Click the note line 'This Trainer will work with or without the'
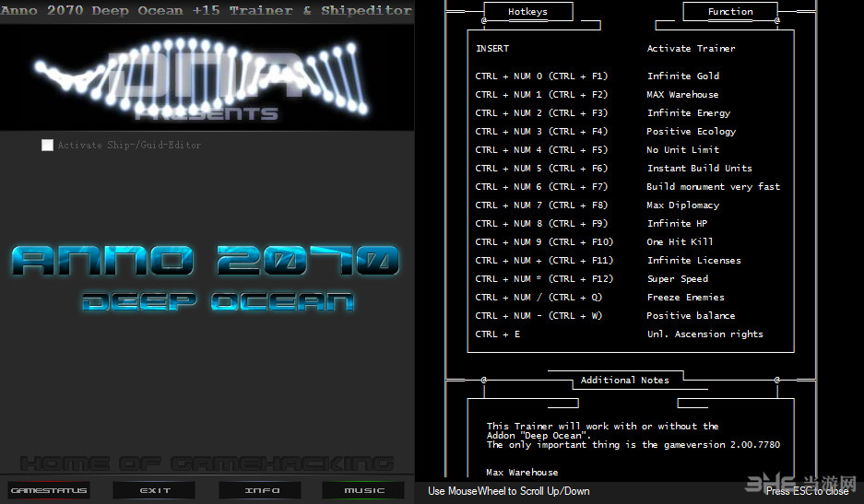 [x=602, y=426]
